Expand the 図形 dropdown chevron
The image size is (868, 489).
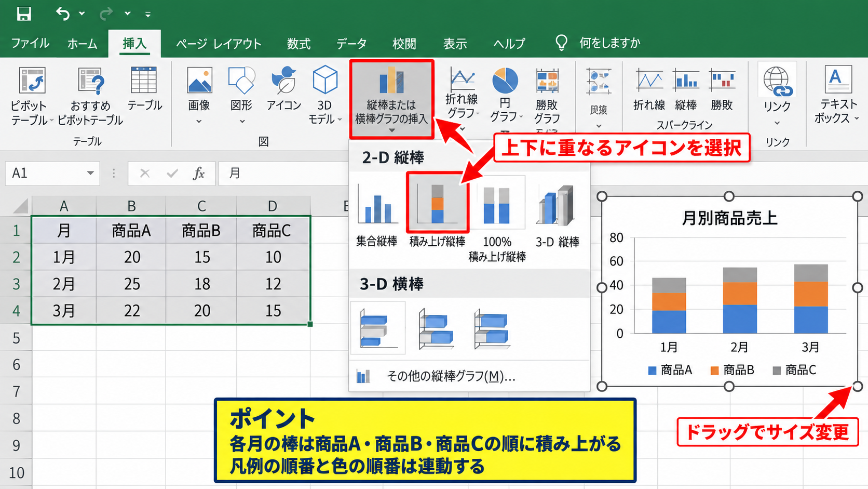[242, 122]
